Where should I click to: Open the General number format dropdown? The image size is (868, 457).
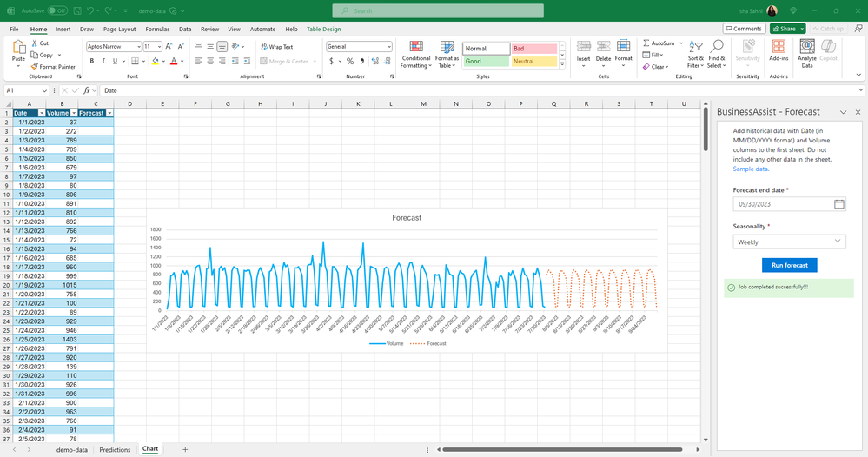(359, 47)
